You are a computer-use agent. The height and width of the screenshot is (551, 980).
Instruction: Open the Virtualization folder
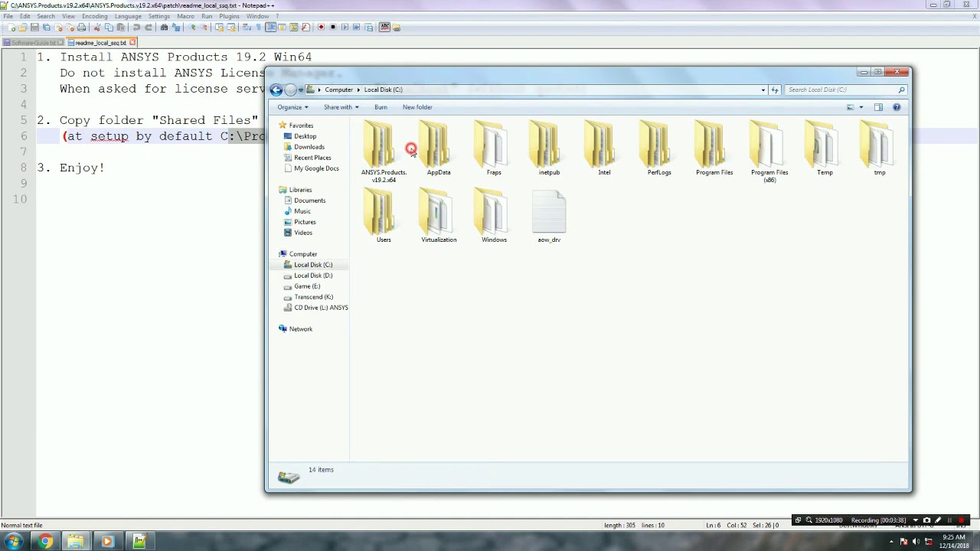pyautogui.click(x=439, y=217)
